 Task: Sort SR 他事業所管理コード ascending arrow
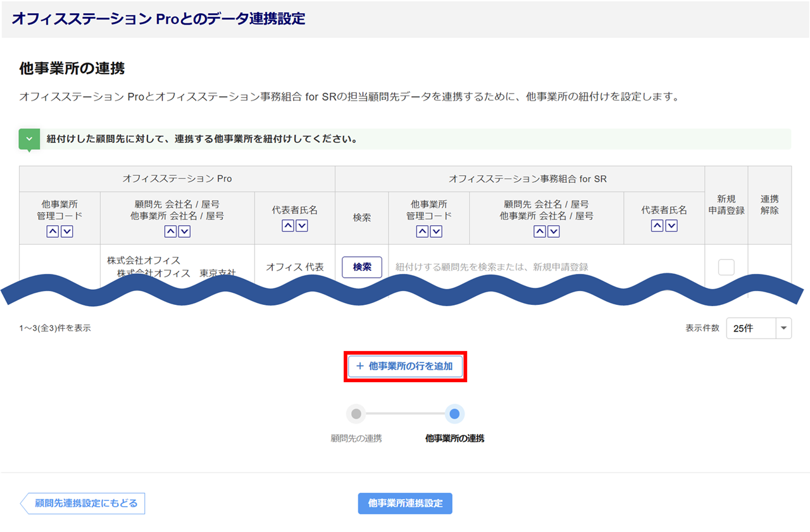422,232
